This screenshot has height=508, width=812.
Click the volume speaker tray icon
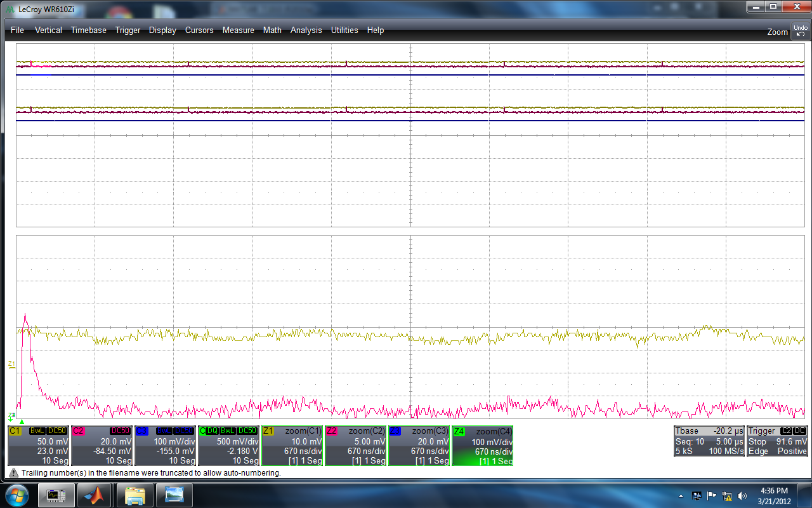click(742, 495)
